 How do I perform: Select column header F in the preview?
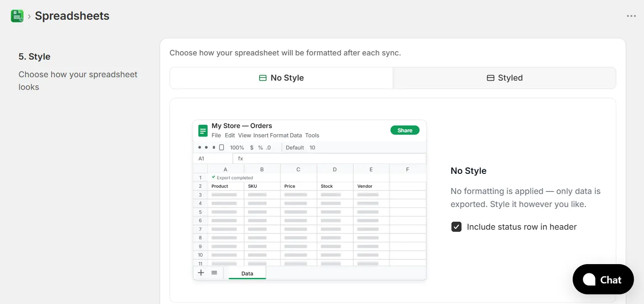[x=408, y=169]
